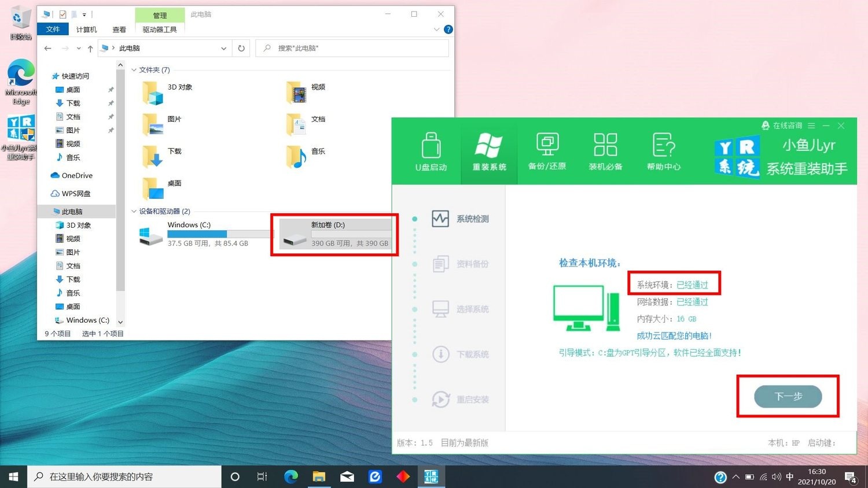Click the 下一步 button
Viewport: 868px width, 488px height.
coord(788,396)
